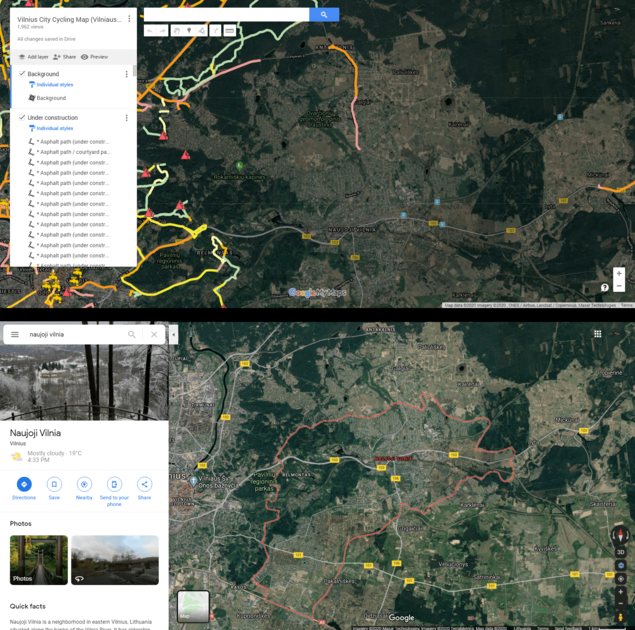
Task: Click Add layer in My Maps panel
Action: (33, 57)
